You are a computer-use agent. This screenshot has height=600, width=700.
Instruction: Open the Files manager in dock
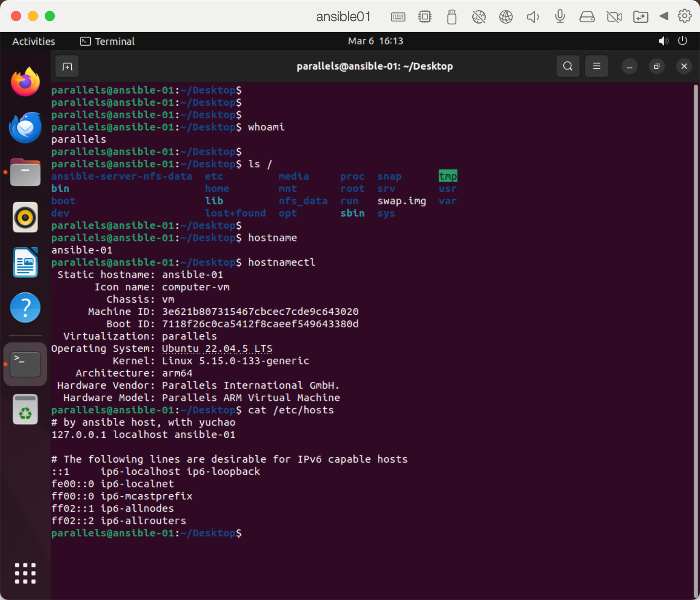coord(25,173)
